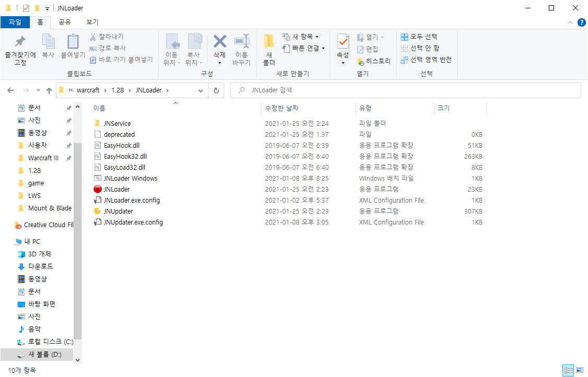
Task: Go forward with the right arrow
Action: tap(26, 90)
